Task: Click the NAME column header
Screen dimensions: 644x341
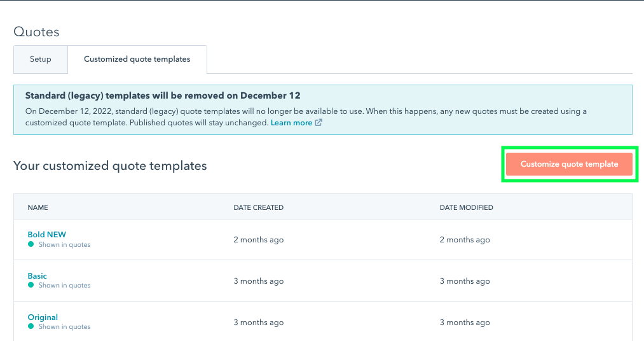Action: pos(38,207)
